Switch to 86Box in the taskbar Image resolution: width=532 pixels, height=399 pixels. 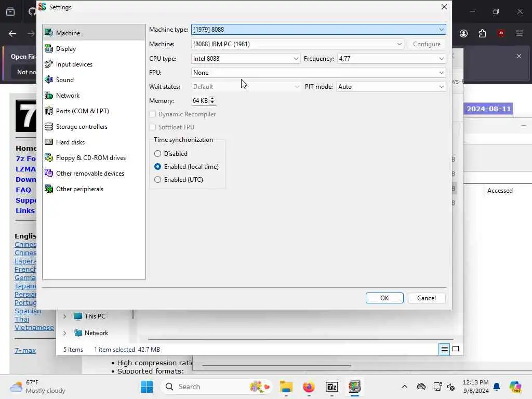click(x=354, y=387)
